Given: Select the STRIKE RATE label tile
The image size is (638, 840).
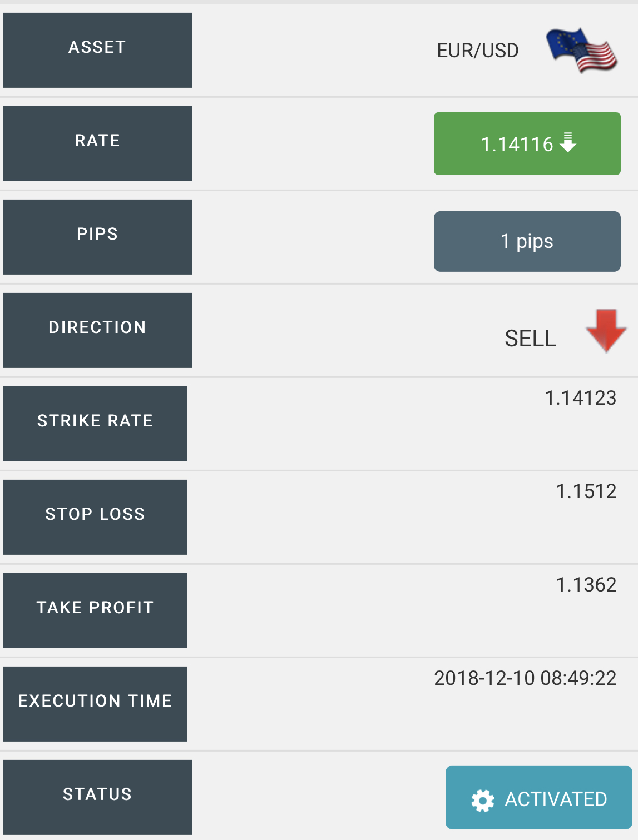Looking at the screenshot, I should pos(95,424).
